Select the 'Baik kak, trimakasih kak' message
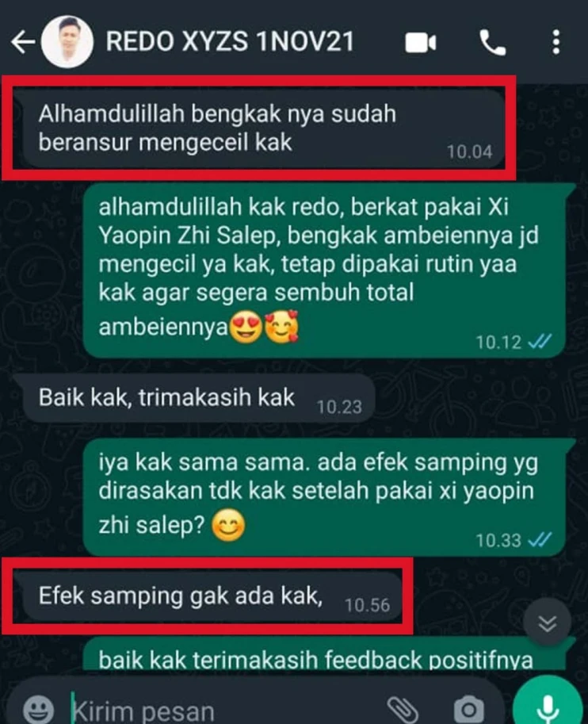This screenshot has width=588, height=724. click(x=197, y=398)
